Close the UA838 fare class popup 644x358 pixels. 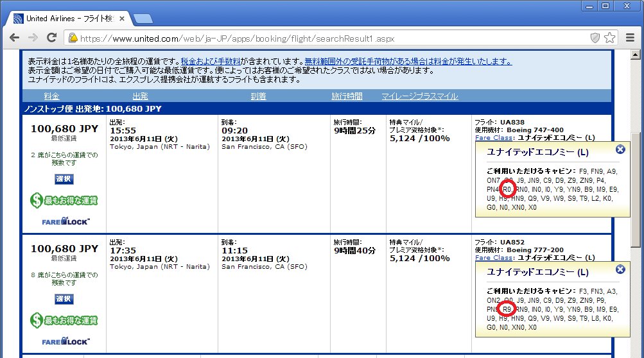pos(620,149)
